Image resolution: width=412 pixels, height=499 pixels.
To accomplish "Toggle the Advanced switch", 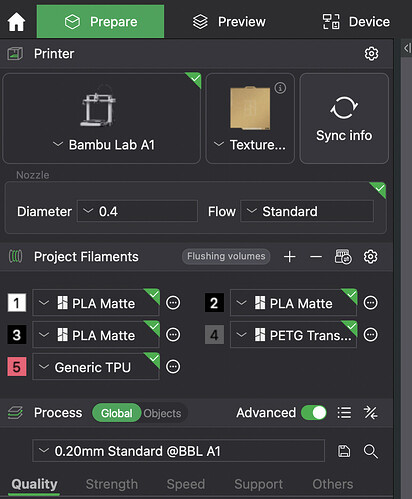I will (x=314, y=413).
